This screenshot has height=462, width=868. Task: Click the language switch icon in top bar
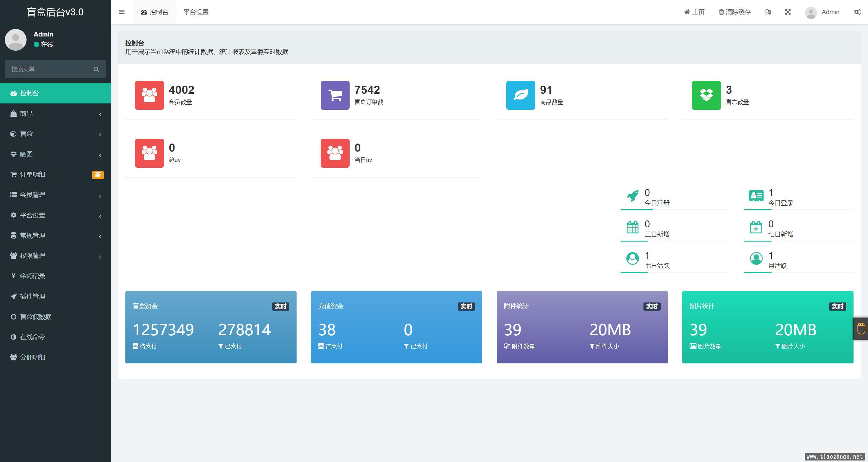coord(768,12)
